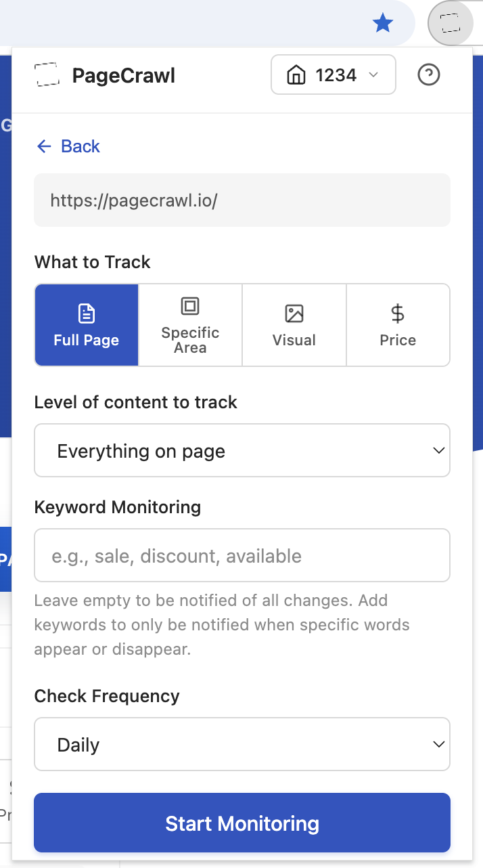The width and height of the screenshot is (483, 868).
Task: Select the URL field showing pagecrawl.io
Action: click(241, 200)
